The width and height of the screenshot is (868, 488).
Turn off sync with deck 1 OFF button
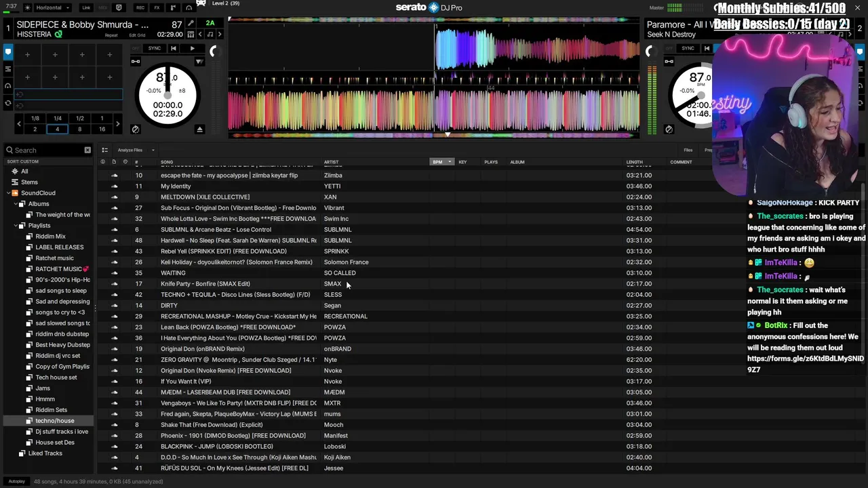click(136, 49)
